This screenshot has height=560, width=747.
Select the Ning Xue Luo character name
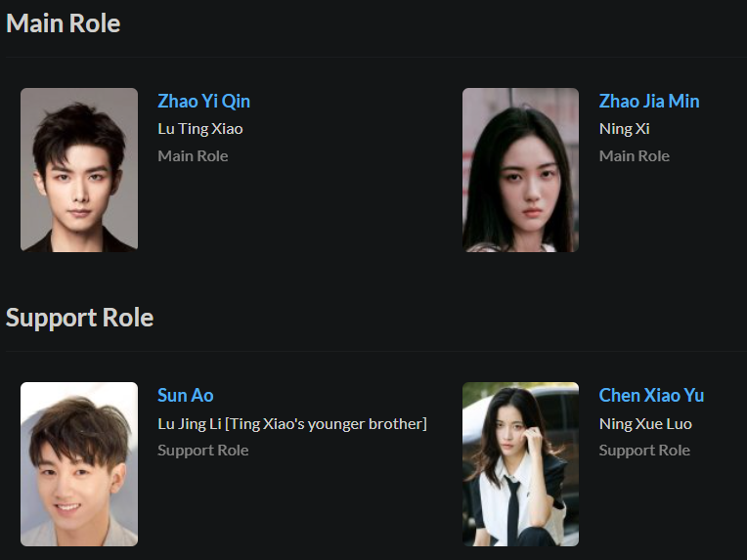pyautogui.click(x=645, y=424)
